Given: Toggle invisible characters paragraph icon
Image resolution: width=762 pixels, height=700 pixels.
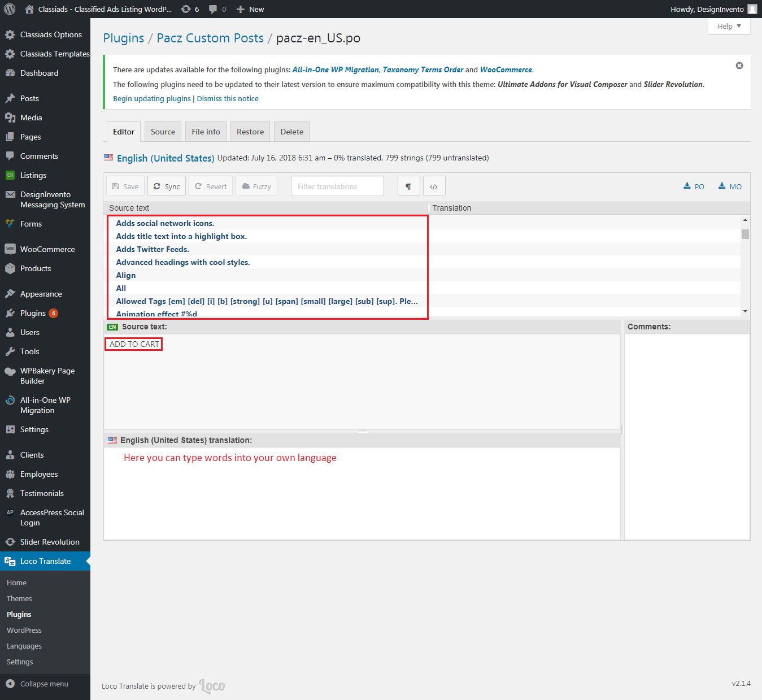Looking at the screenshot, I should click(408, 186).
